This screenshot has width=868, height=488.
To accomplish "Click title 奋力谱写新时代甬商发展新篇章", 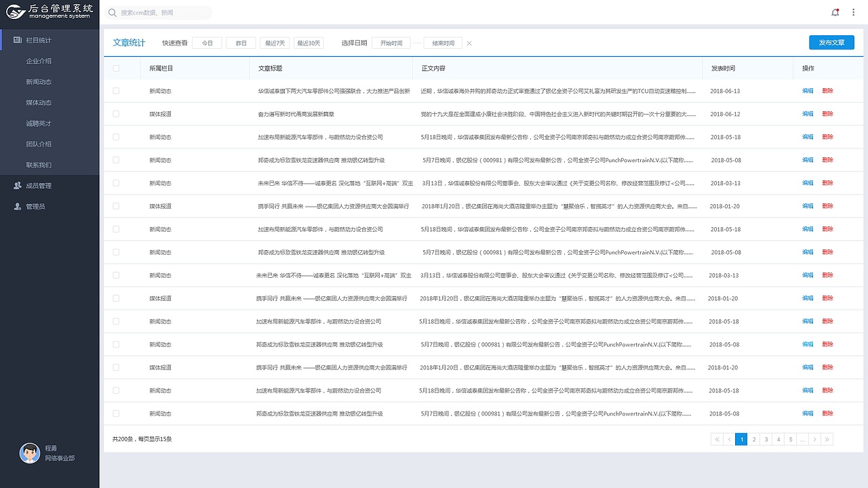I will click(296, 114).
